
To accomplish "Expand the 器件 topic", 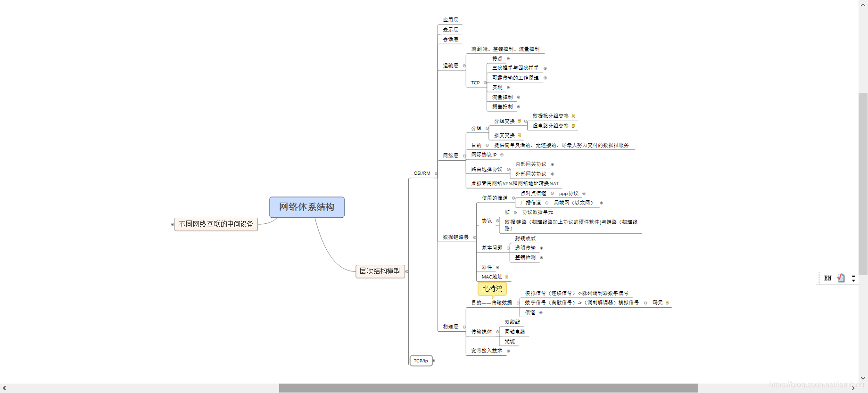I will (497, 267).
